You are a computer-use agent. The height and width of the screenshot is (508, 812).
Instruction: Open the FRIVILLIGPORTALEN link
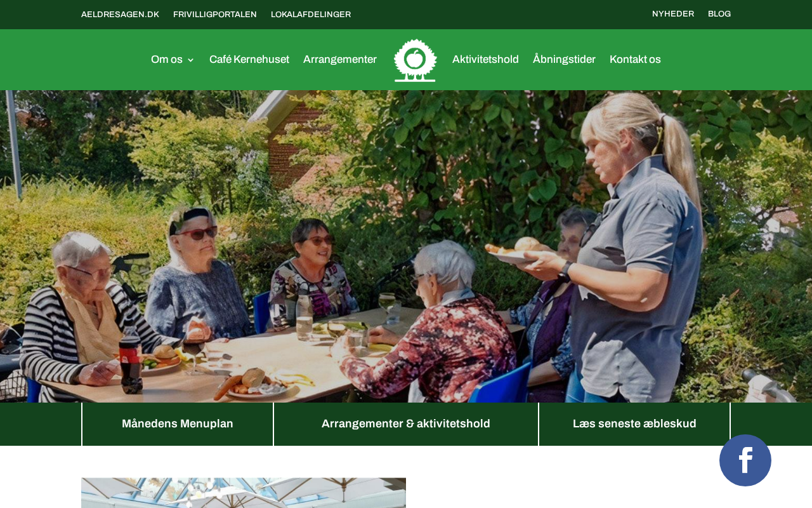(x=215, y=15)
